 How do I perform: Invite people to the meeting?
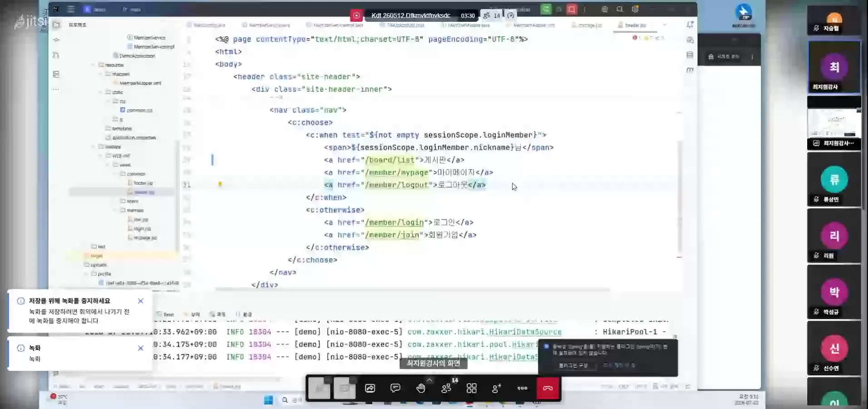point(497,388)
